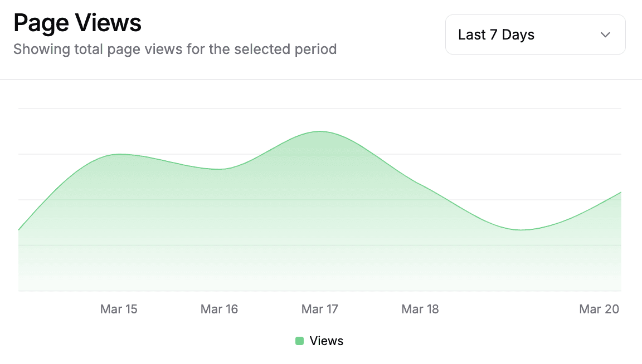Select the "Mar 16" axis tick label
Viewport: 642px width, 364px height.
pos(219,309)
